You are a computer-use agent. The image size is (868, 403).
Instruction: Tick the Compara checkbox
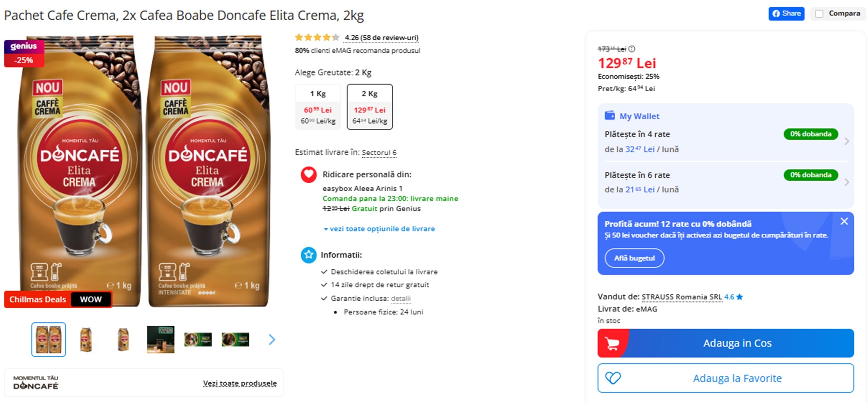pyautogui.click(x=819, y=14)
